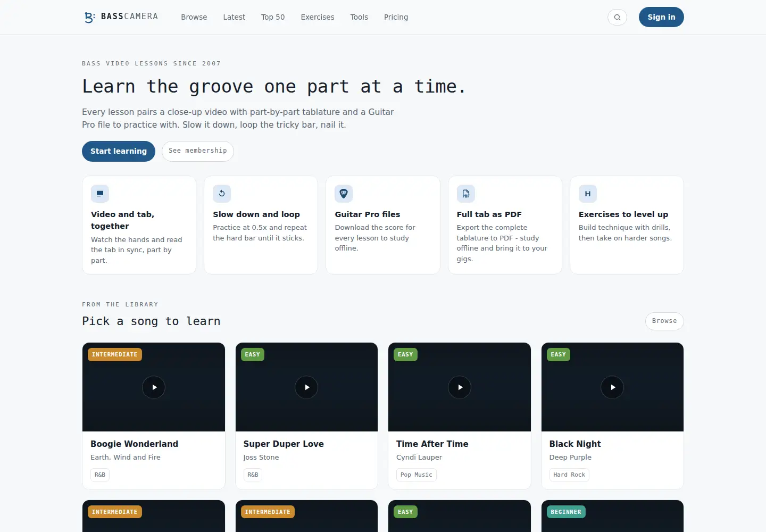Click the Cyndi Lauper artist name
Image resolution: width=766 pixels, height=532 pixels.
pyautogui.click(x=419, y=458)
